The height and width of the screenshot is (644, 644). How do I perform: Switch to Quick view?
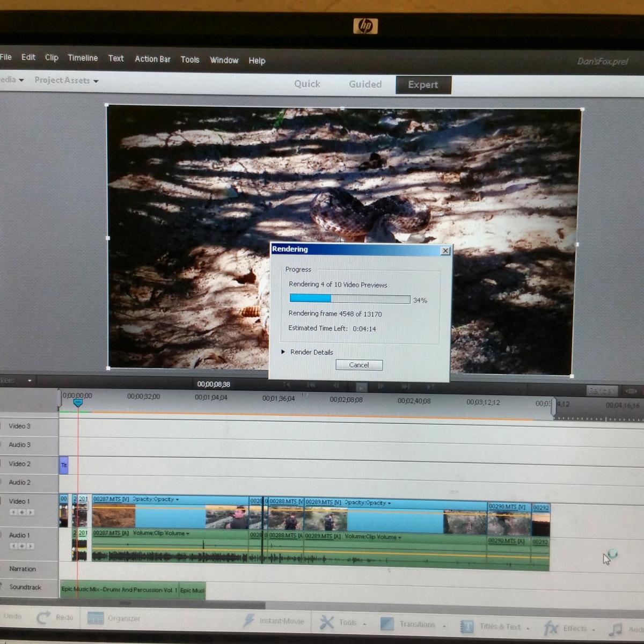point(307,84)
